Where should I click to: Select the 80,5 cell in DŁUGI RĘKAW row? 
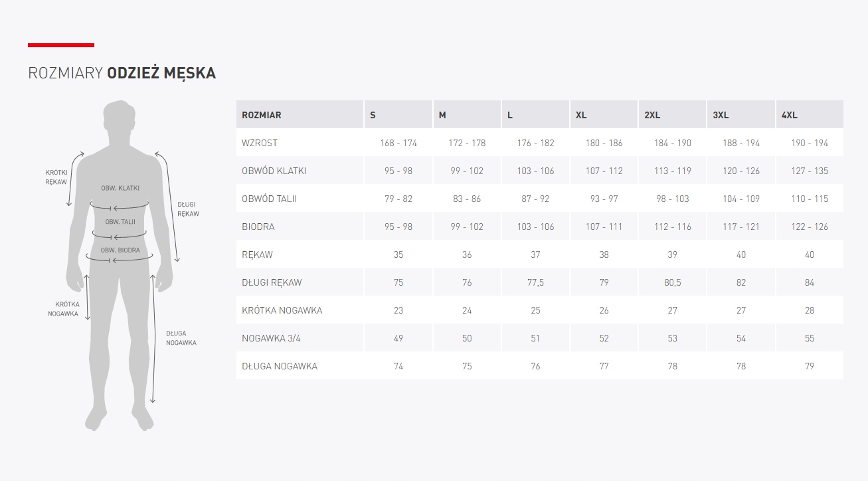[x=673, y=282]
